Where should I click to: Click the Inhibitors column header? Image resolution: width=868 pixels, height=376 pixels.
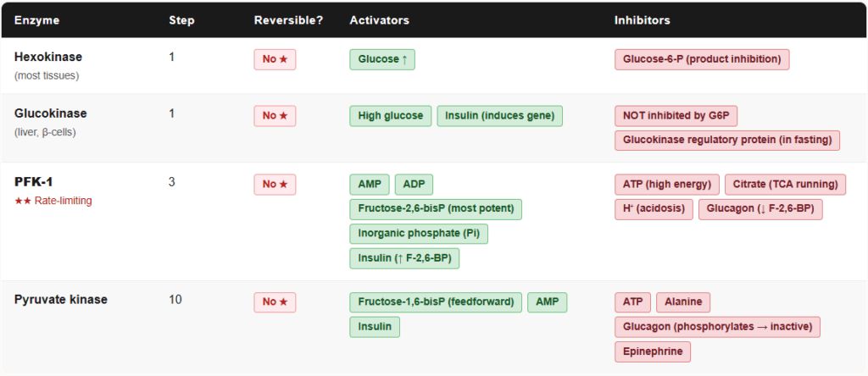point(642,19)
